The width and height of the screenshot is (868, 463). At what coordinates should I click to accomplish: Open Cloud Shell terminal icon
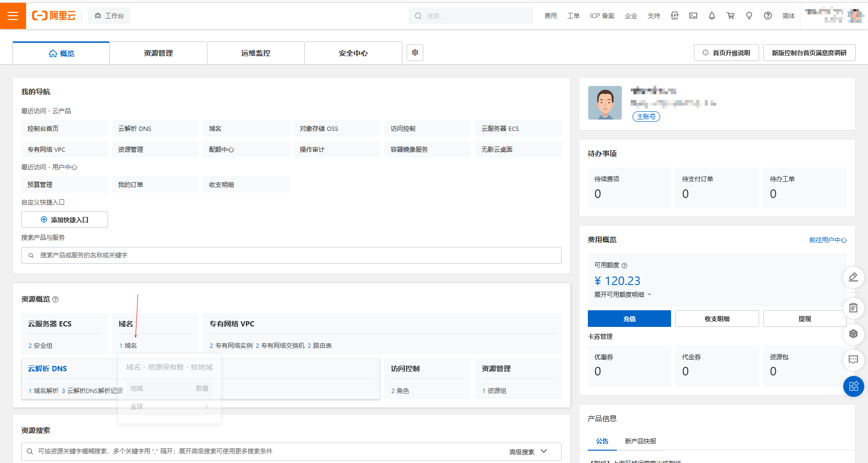(x=693, y=16)
